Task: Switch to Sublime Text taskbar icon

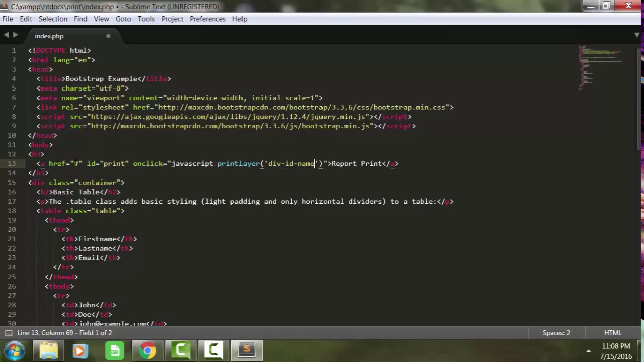Action: pos(247,350)
